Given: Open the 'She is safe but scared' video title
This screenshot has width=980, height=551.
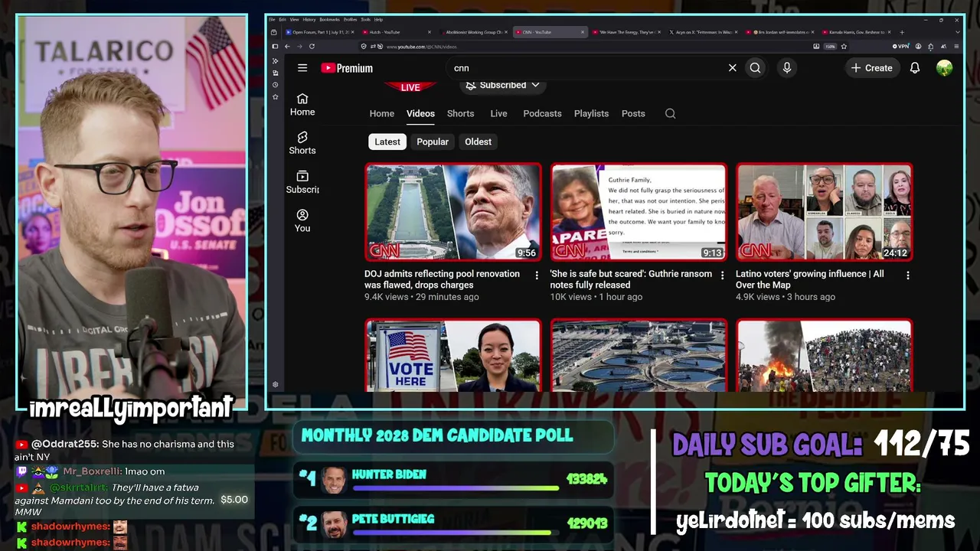Looking at the screenshot, I should click(631, 279).
